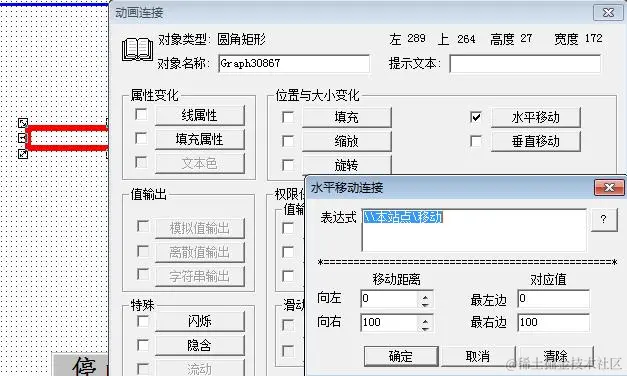Click the bottom-left resize handle of red rectangle
The width and height of the screenshot is (627, 376).
click(x=23, y=154)
